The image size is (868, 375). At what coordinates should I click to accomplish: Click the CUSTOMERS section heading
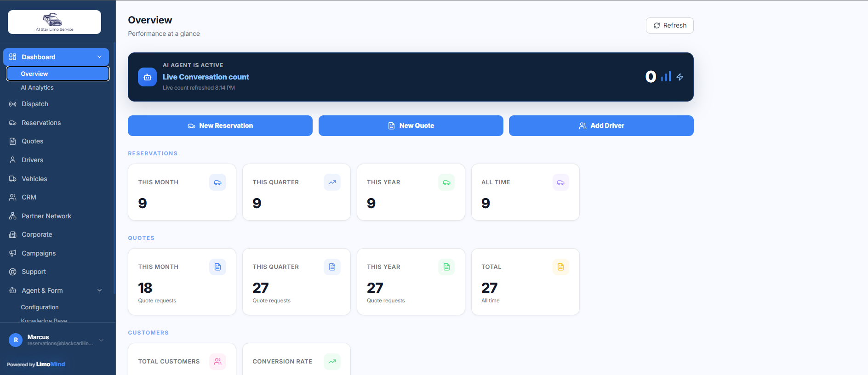point(148,333)
